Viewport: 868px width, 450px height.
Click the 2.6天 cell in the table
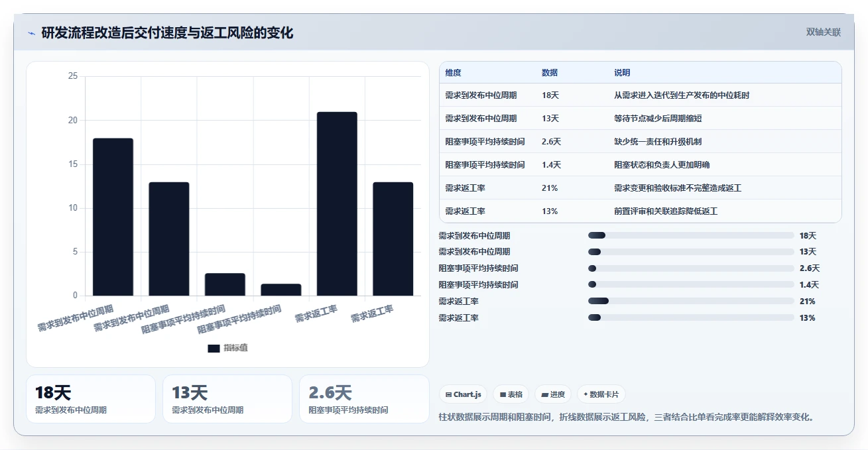(552, 142)
